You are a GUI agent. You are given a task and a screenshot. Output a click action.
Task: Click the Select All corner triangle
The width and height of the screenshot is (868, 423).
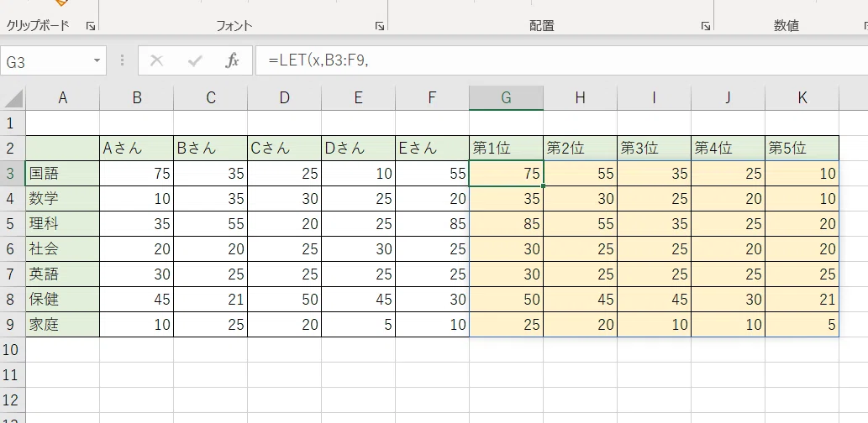pyautogui.click(x=13, y=98)
